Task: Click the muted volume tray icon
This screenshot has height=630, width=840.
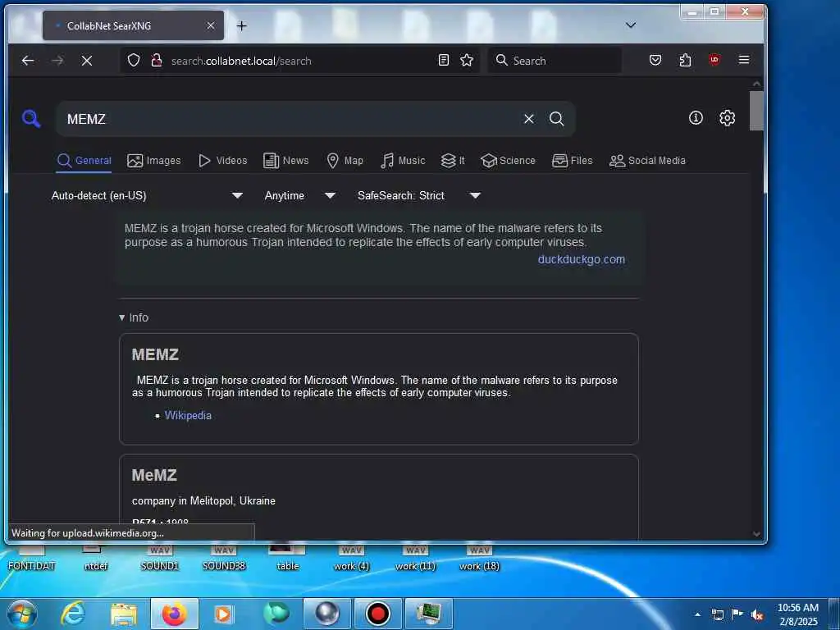Action: coord(757,615)
